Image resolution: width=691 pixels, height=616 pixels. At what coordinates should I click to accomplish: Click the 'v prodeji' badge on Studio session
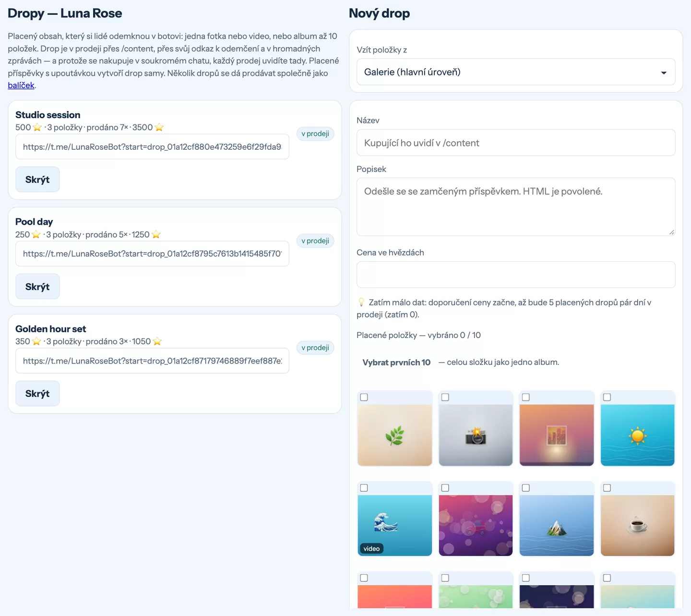pos(315,133)
